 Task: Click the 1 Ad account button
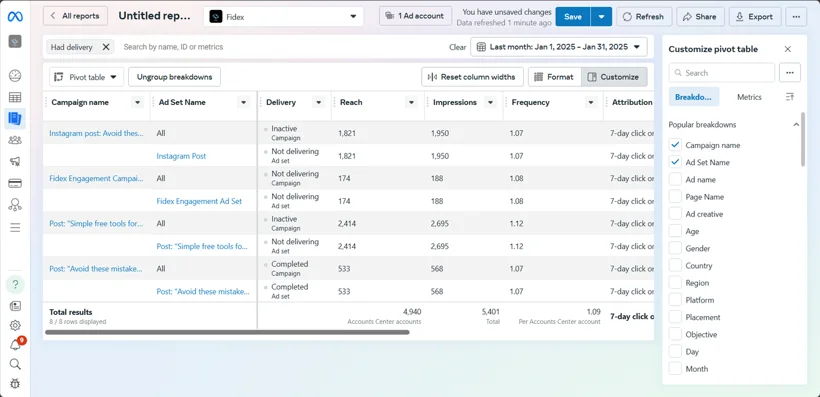415,16
